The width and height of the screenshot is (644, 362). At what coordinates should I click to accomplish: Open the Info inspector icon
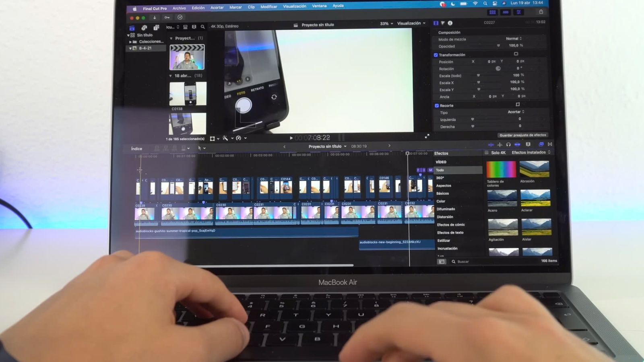tap(450, 23)
